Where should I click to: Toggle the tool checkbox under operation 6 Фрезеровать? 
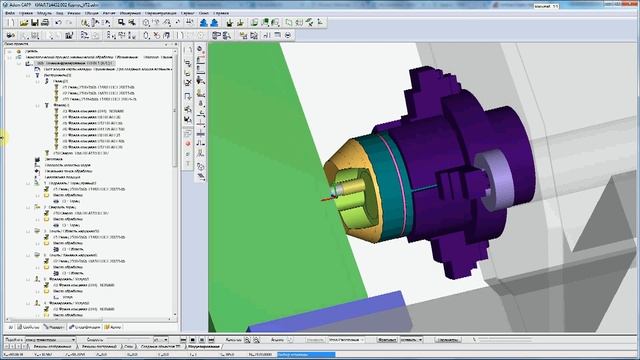click(x=47, y=309)
